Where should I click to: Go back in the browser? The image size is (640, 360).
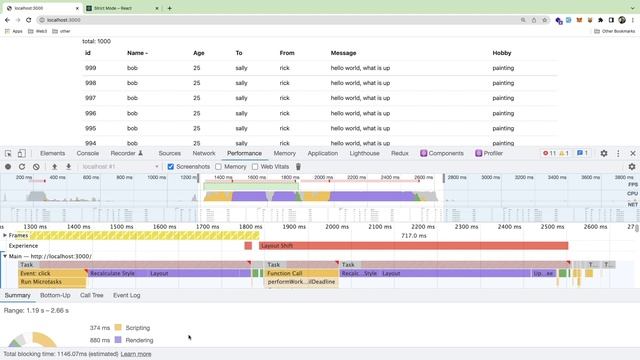tap(7, 20)
